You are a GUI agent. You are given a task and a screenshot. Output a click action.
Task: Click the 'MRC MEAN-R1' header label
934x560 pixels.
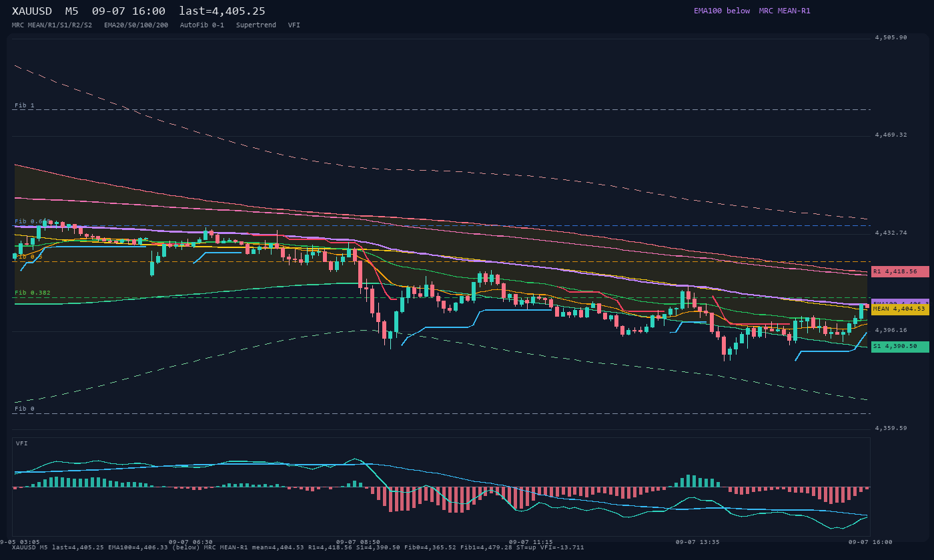point(785,11)
